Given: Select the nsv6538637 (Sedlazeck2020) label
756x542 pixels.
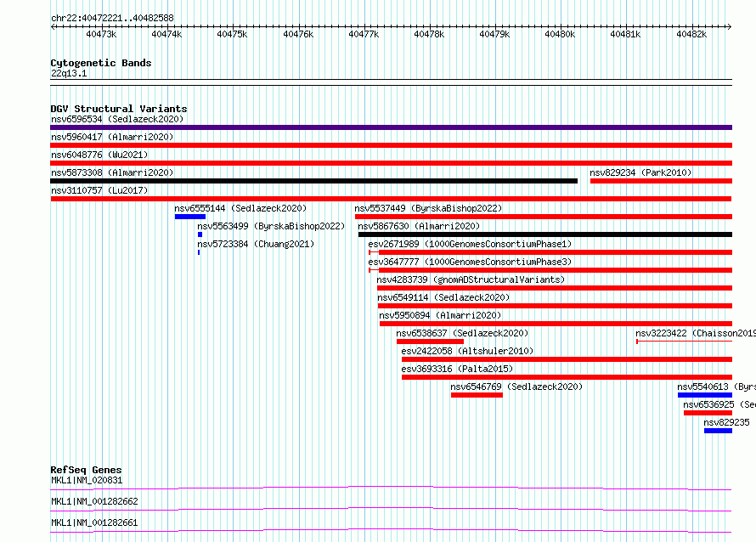Looking at the screenshot, I should 462,333.
